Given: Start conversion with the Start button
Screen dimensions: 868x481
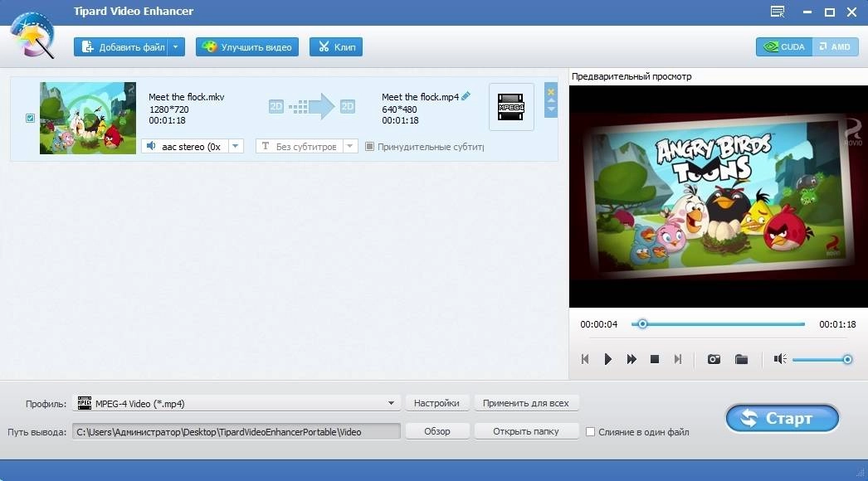Looking at the screenshot, I should [783, 419].
